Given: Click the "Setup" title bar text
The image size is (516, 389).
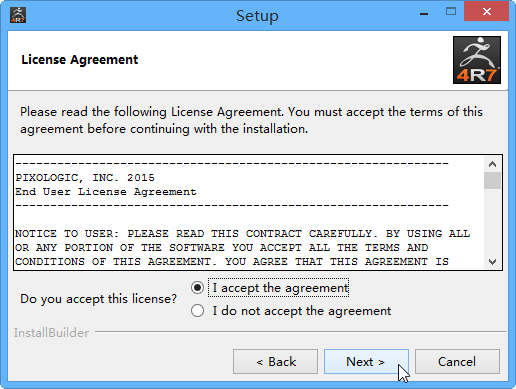Looking at the screenshot, I should [257, 16].
